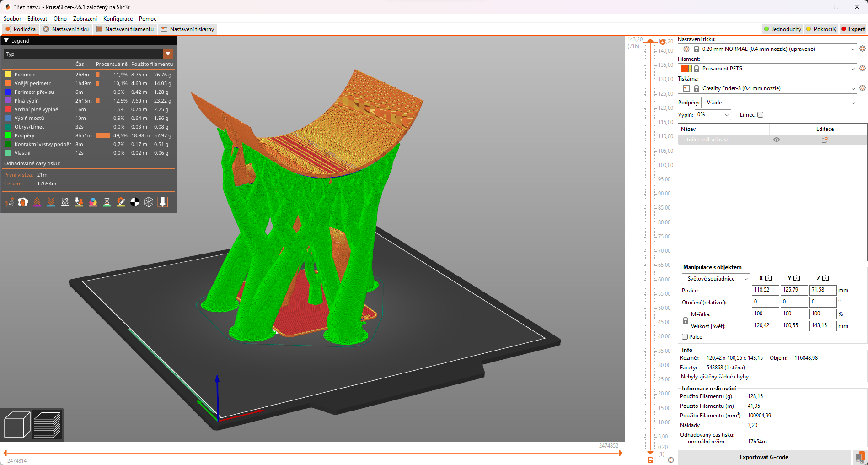
Task: Open print settings gear next to 0.20 mm NORMAL
Action: click(x=863, y=49)
